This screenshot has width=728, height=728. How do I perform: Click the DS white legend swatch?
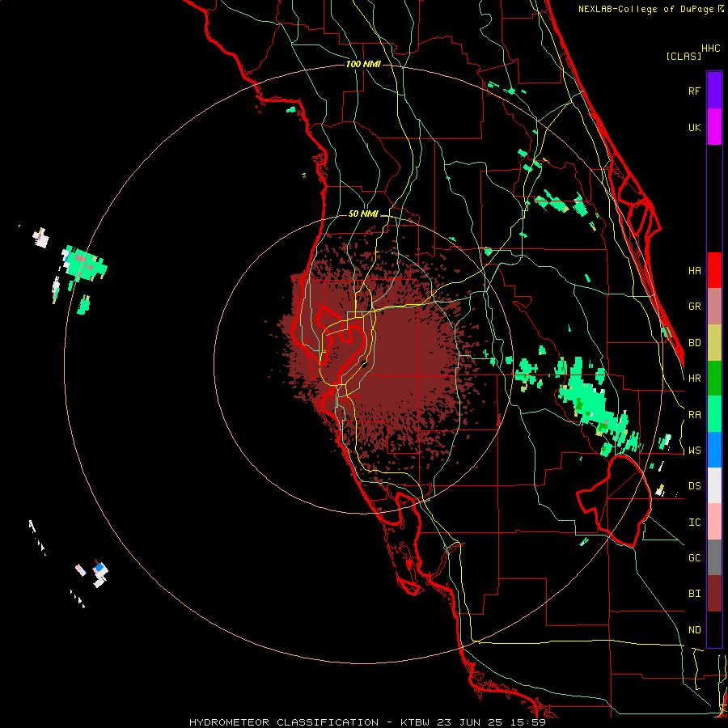[714, 485]
